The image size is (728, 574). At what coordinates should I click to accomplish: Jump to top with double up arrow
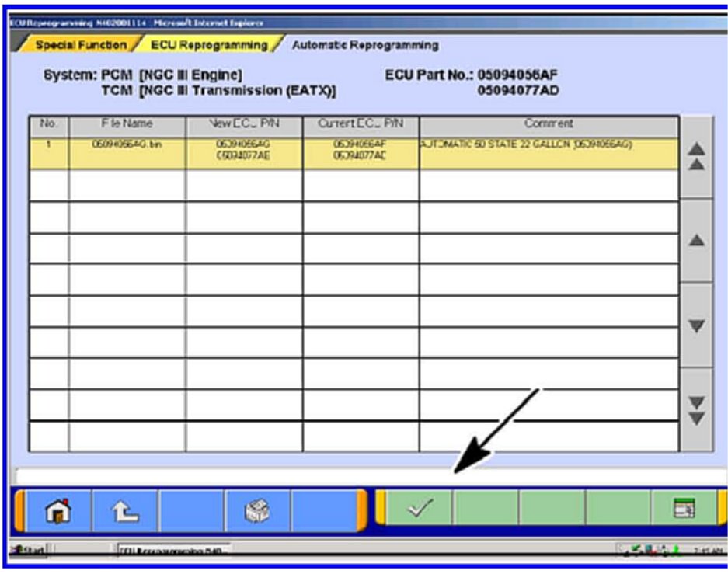(x=697, y=158)
